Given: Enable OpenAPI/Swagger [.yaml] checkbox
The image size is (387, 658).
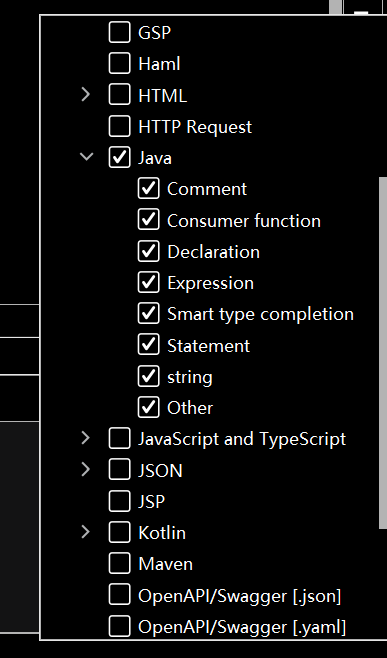Looking at the screenshot, I should (x=119, y=626).
